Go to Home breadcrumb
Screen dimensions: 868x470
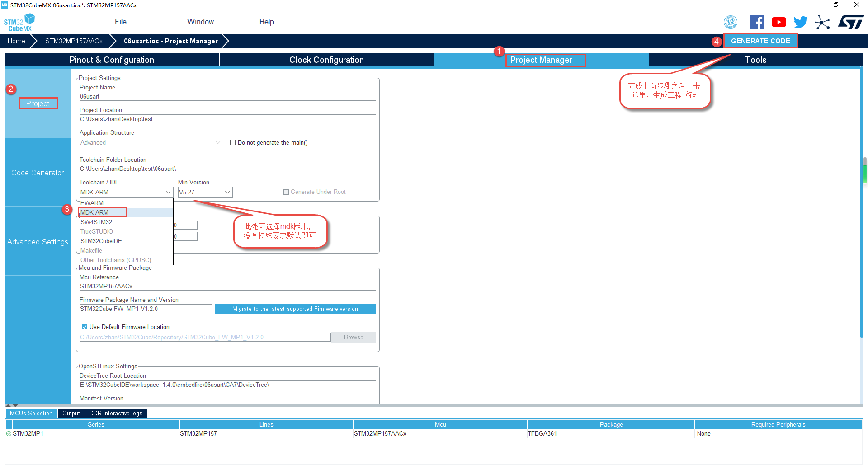[16, 41]
